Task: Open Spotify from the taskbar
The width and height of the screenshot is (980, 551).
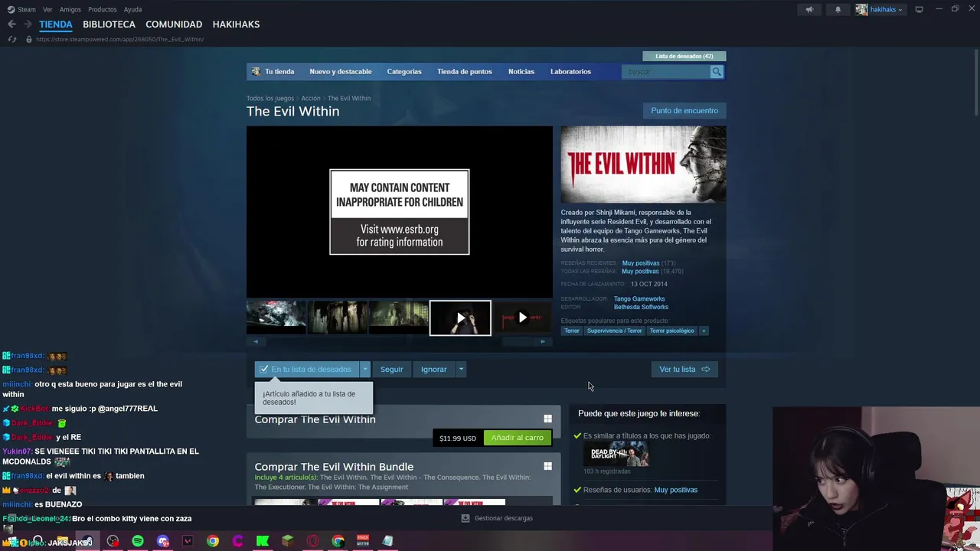Action: [x=138, y=541]
